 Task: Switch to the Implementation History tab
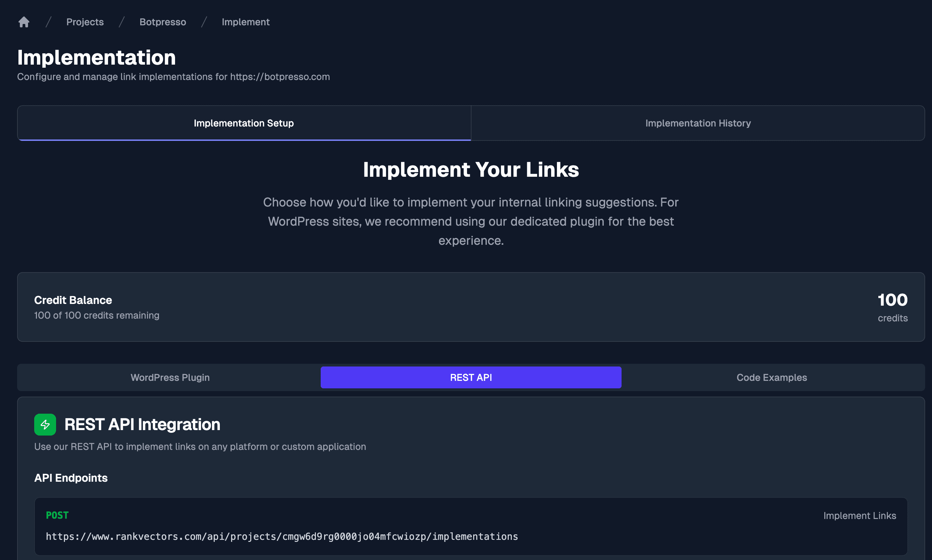coord(698,123)
